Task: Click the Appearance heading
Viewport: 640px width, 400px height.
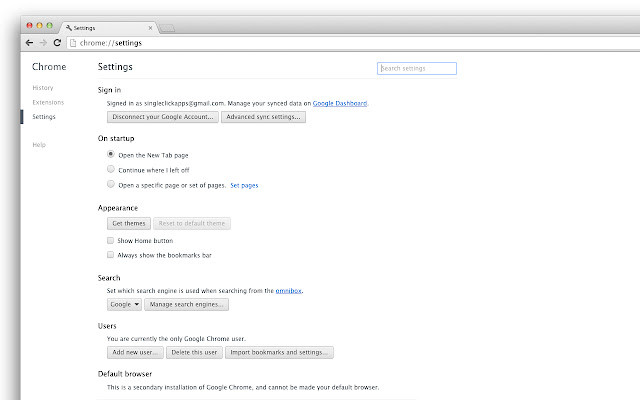Action: [118, 208]
